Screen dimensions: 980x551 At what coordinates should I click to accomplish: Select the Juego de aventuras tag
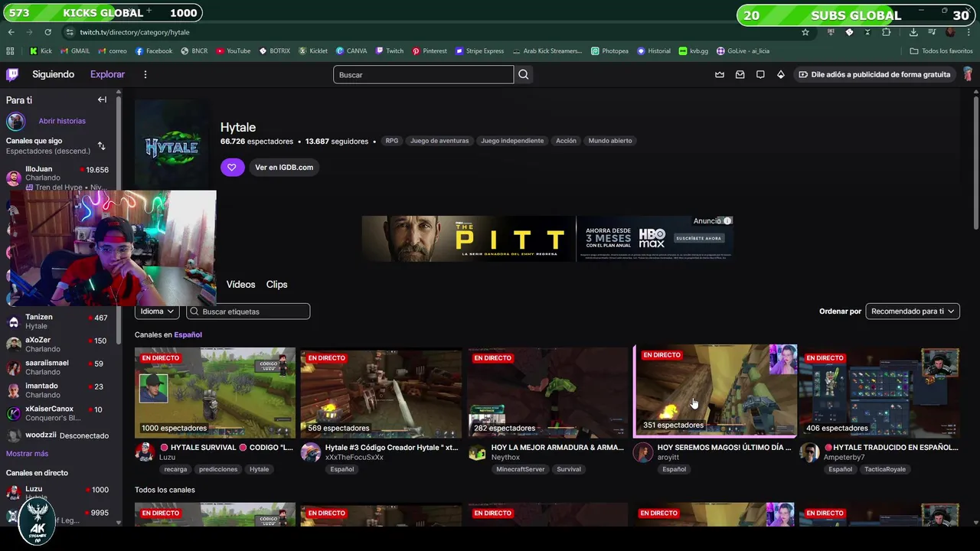(x=439, y=141)
